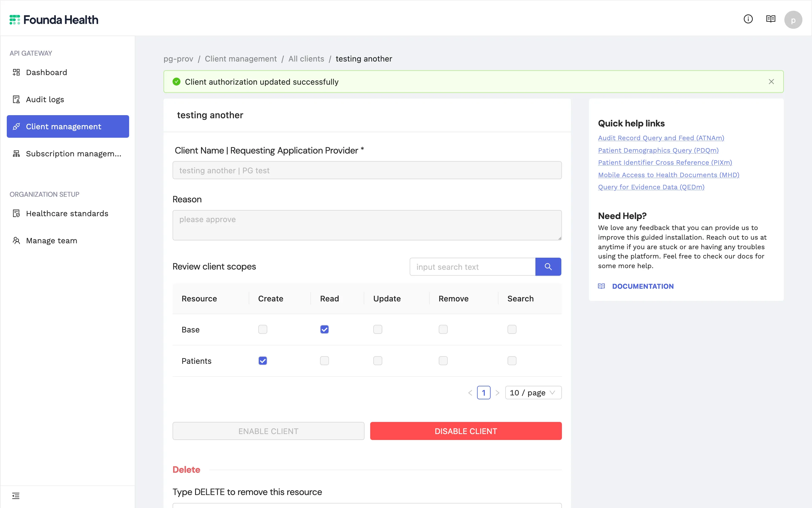Open Patient Demographics Query (PDQm) link

click(658, 150)
